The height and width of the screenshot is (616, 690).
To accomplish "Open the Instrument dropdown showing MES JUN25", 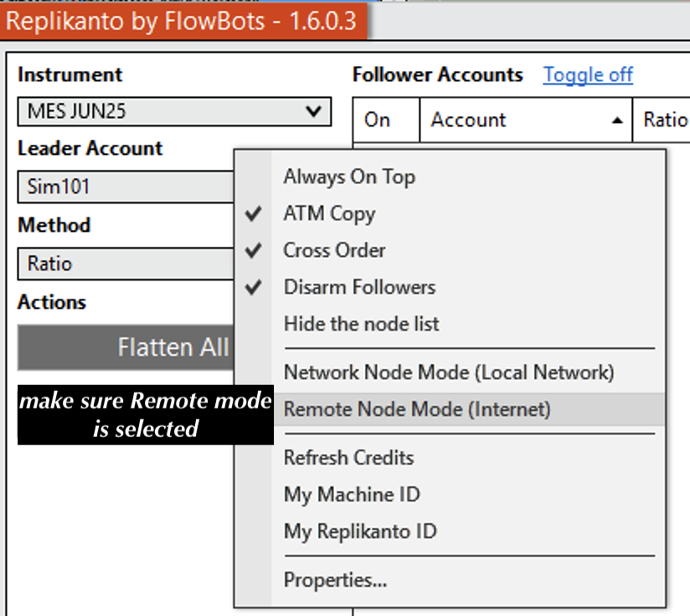I will click(174, 111).
